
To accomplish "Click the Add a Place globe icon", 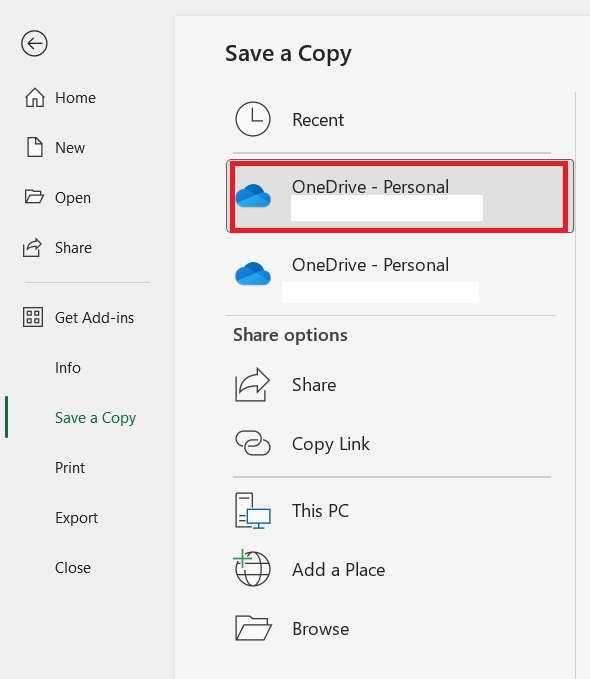I will [x=252, y=568].
